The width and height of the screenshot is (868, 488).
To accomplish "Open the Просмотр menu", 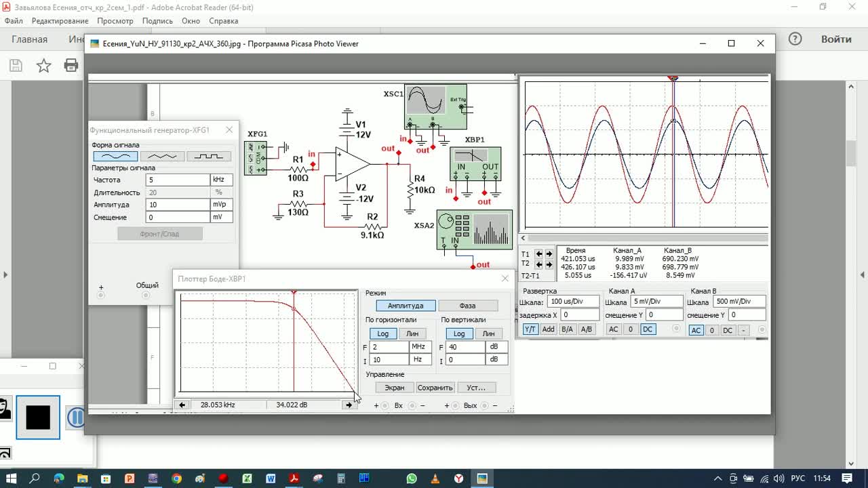I will (x=115, y=21).
